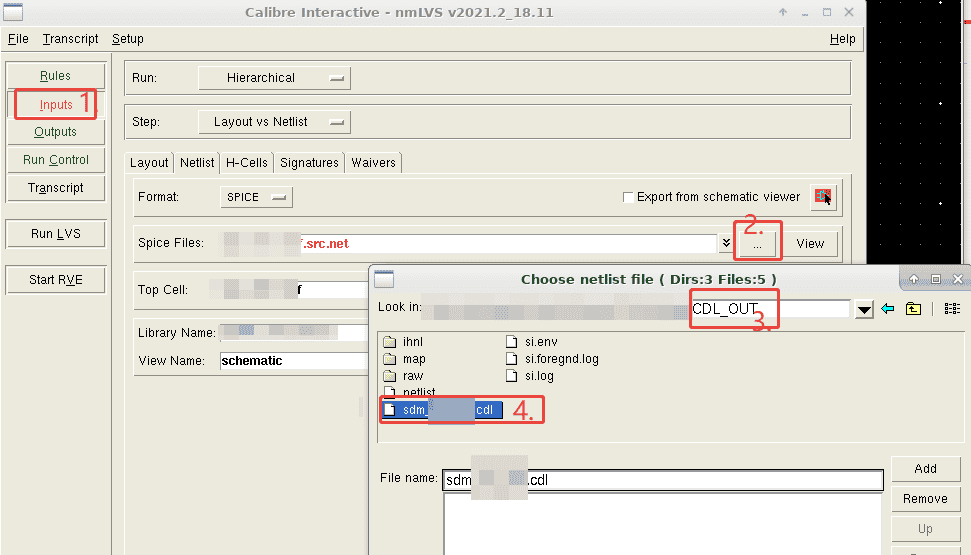Expand the Look in path dropdown

(864, 310)
